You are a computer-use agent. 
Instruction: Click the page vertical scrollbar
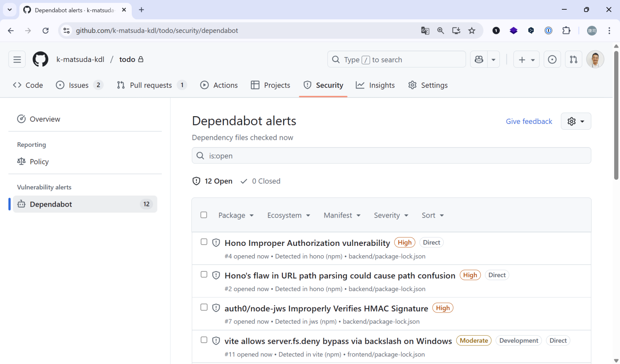tap(616, 116)
